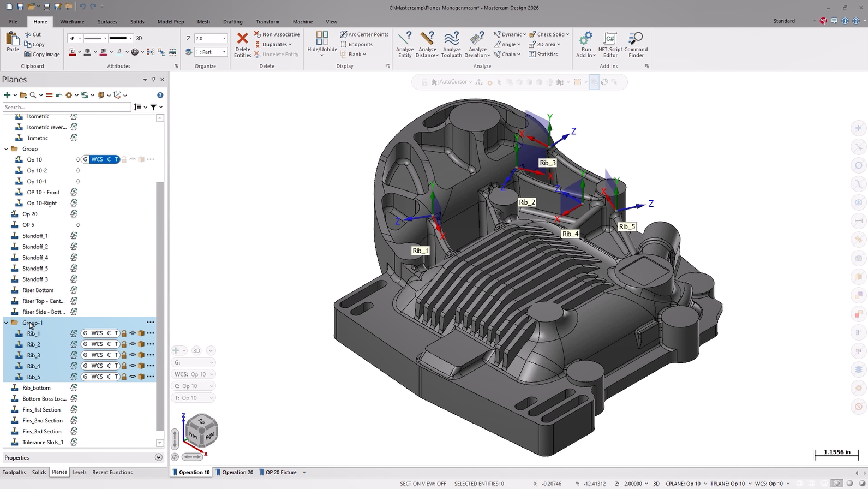Toggle the G/WCS/C/T plane selector for Op 10
This screenshot has width=868, height=489.
tap(100, 159)
